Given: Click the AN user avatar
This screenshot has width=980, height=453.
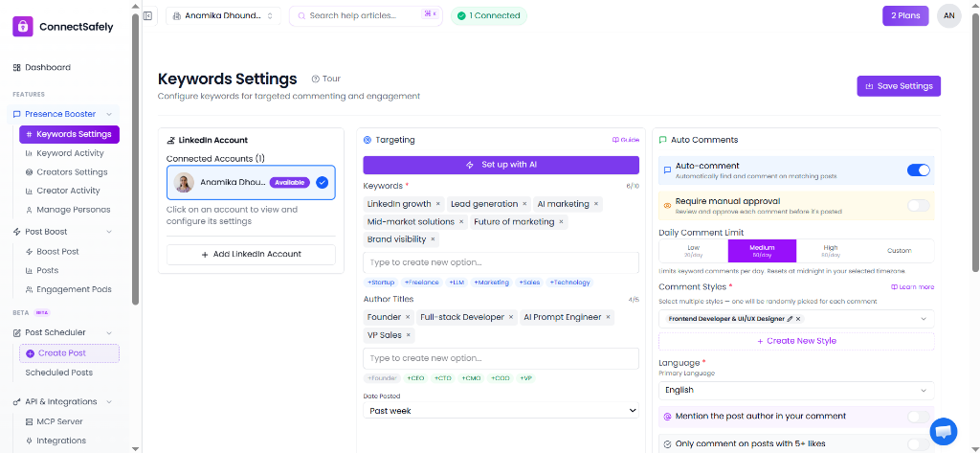Looking at the screenshot, I should [x=948, y=15].
